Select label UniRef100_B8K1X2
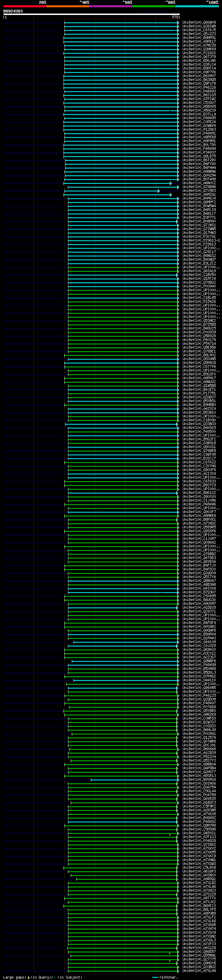 pos(199,493)
